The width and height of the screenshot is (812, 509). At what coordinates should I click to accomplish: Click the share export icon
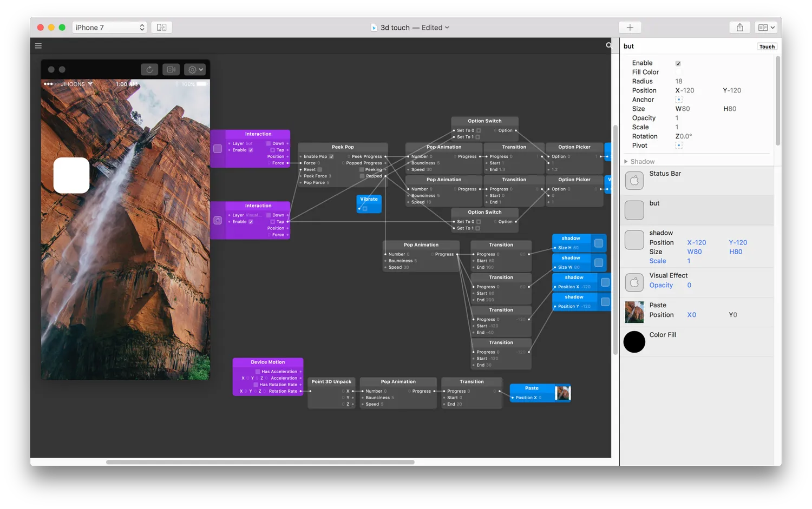tap(739, 27)
